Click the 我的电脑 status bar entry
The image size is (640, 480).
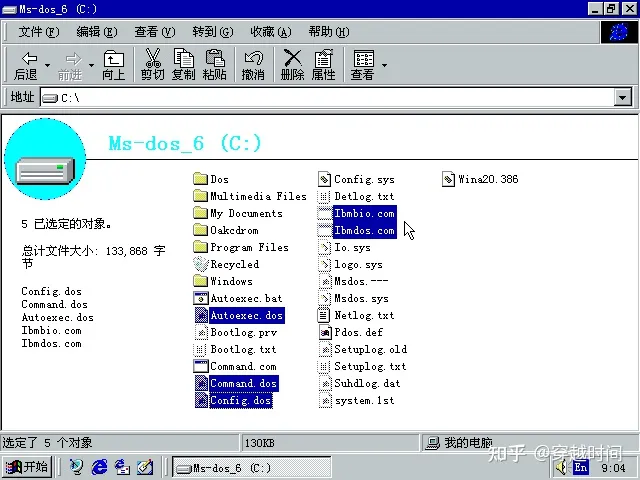(x=529, y=443)
